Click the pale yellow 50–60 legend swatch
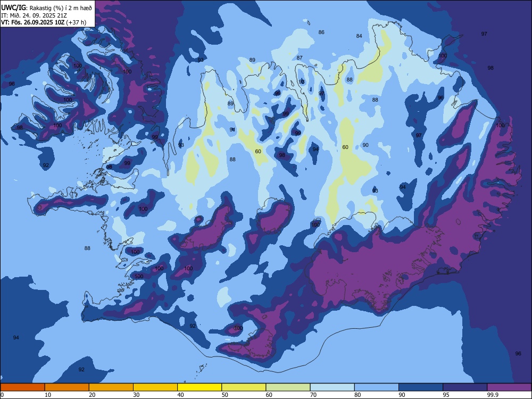The image size is (532, 399). (244, 387)
